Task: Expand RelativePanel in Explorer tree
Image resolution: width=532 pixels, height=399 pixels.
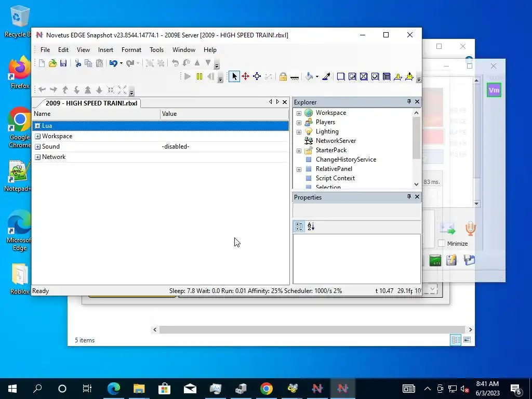Action: (299, 169)
